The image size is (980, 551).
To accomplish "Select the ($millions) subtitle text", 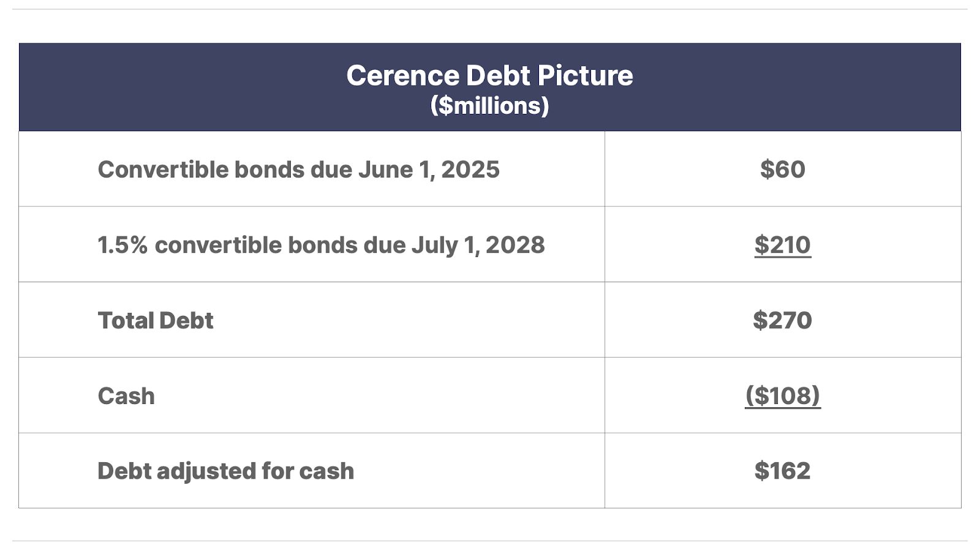I will [x=489, y=106].
